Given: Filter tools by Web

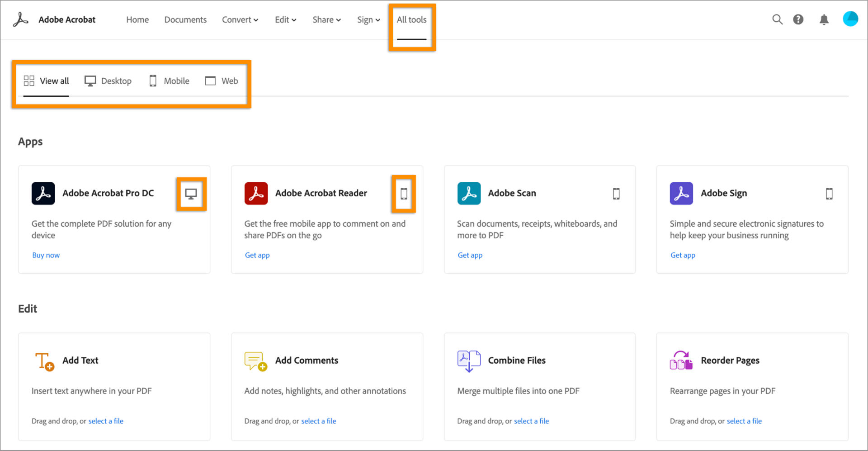Looking at the screenshot, I should (222, 81).
